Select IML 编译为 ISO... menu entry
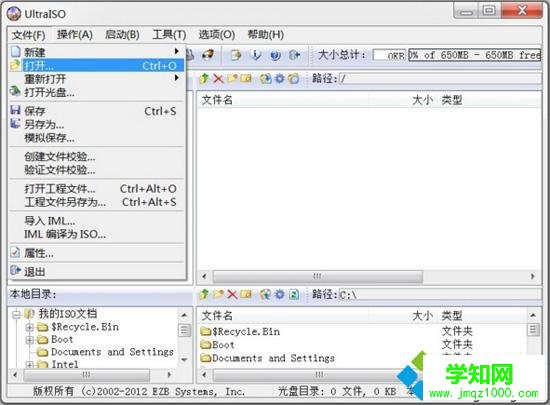The height and width of the screenshot is (405, 550). pos(97,234)
